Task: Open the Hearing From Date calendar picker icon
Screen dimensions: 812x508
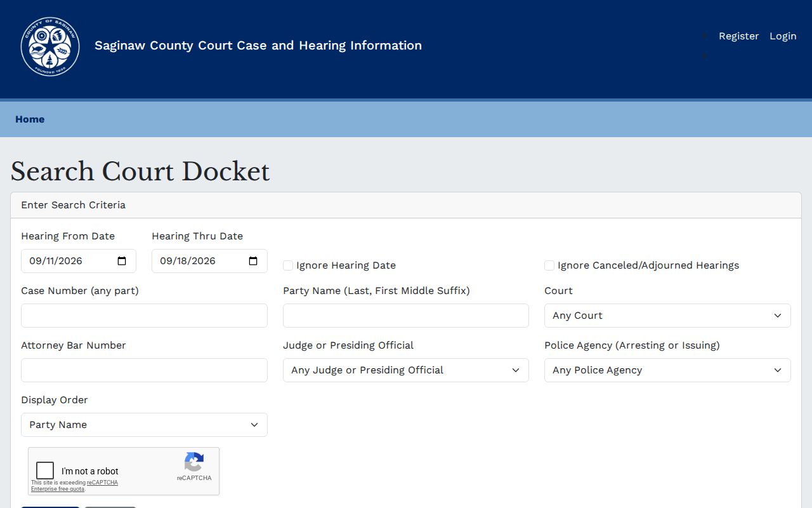Action: click(x=122, y=261)
